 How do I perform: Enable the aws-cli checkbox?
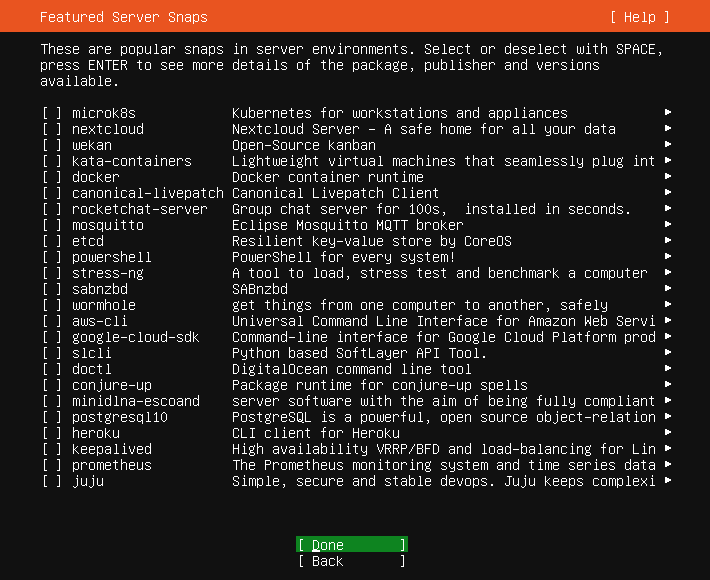[52, 321]
